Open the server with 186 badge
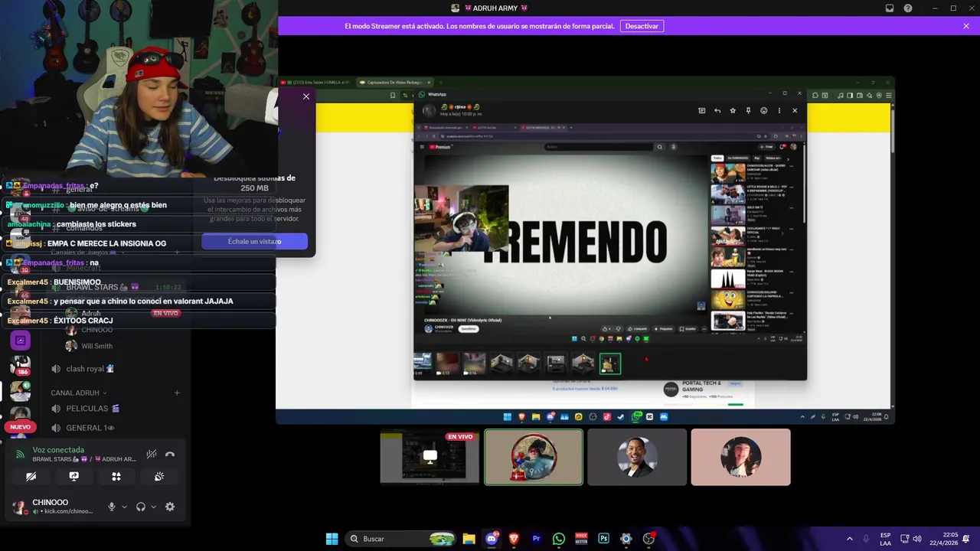Viewport: 980px width, 551px height. (x=20, y=366)
